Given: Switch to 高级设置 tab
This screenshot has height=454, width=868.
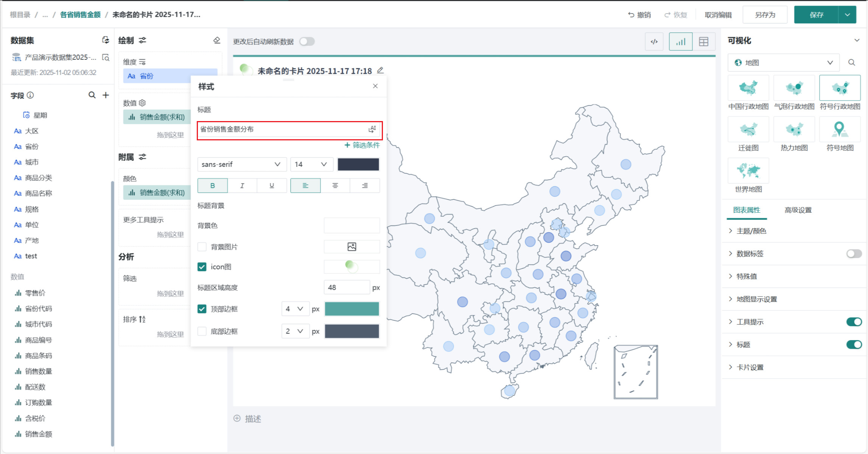Looking at the screenshot, I should (x=798, y=210).
